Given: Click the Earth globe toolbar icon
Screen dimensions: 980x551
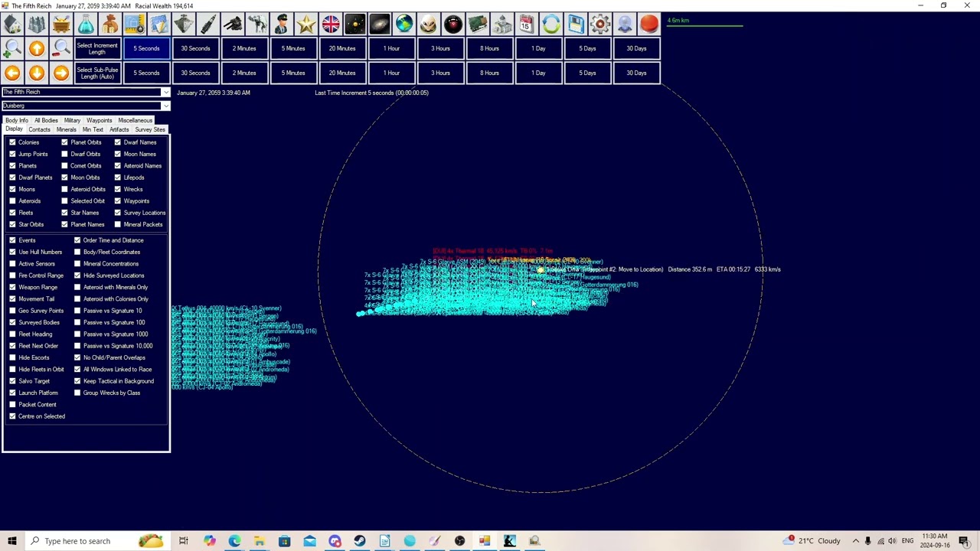Looking at the screenshot, I should click(404, 24).
